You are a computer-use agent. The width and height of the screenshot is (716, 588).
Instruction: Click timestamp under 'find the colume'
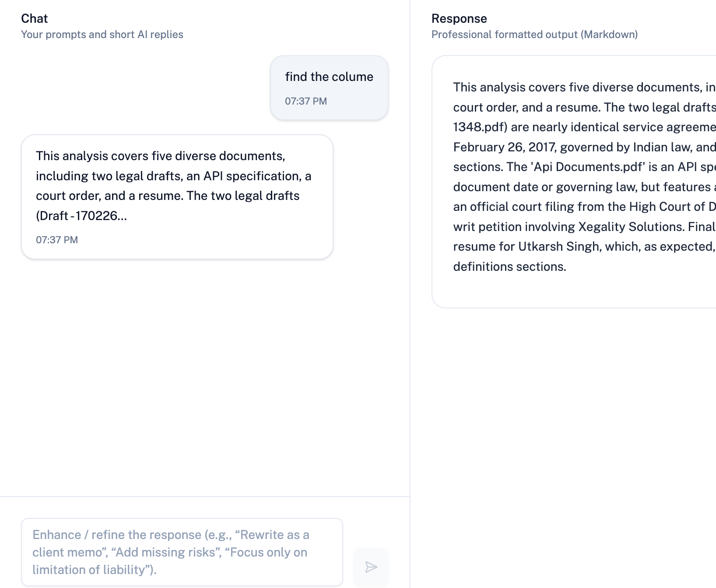[305, 101]
